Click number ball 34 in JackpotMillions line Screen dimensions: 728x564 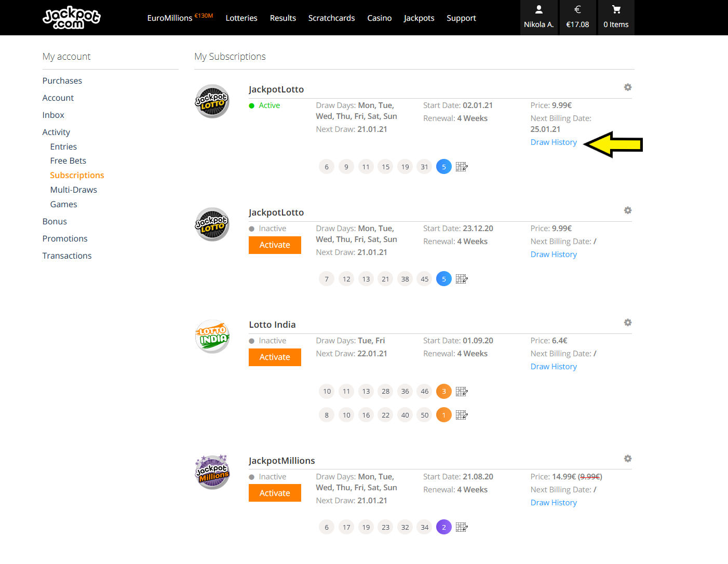pos(425,527)
